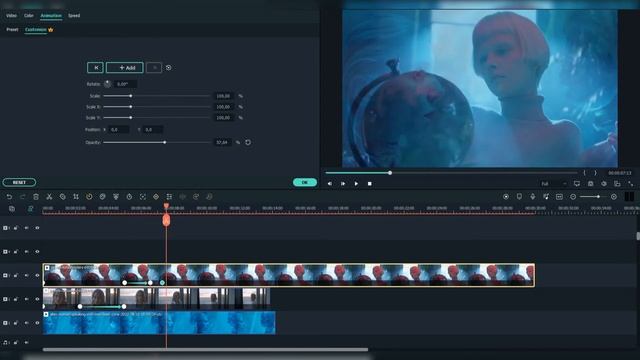Click the horizontal scrollbar below the timeline
The height and width of the screenshot is (360, 640).
click(x=205, y=349)
